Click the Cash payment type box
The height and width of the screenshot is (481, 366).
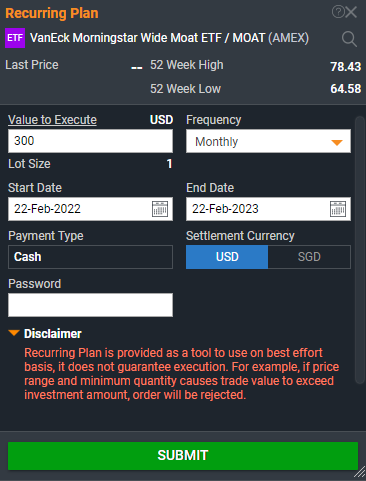tap(90, 257)
